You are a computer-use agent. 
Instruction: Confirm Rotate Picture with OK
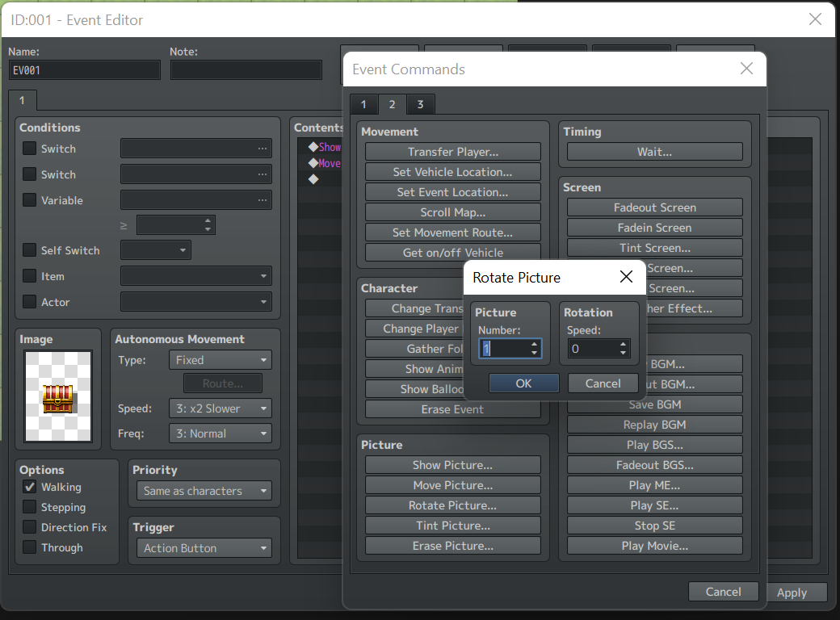pyautogui.click(x=523, y=383)
